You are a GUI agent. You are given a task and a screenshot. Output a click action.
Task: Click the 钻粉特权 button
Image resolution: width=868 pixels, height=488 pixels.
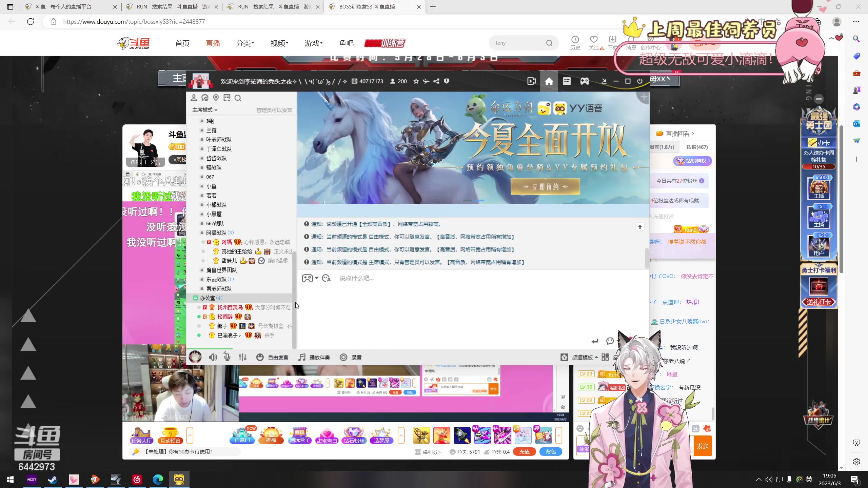click(x=693, y=161)
